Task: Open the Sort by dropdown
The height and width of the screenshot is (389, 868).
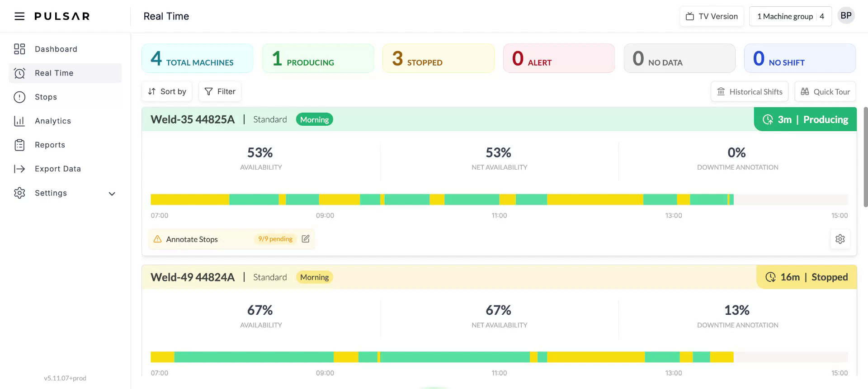Action: (167, 91)
